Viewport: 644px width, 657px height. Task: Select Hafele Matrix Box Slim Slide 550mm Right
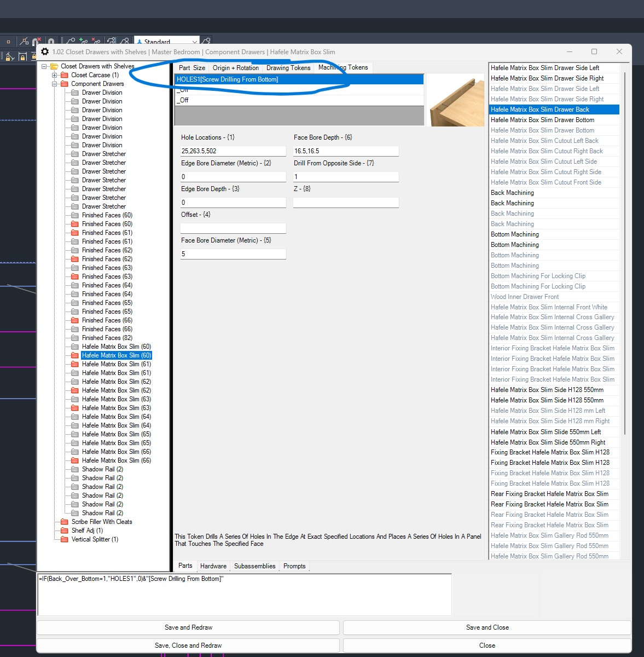pos(554,442)
